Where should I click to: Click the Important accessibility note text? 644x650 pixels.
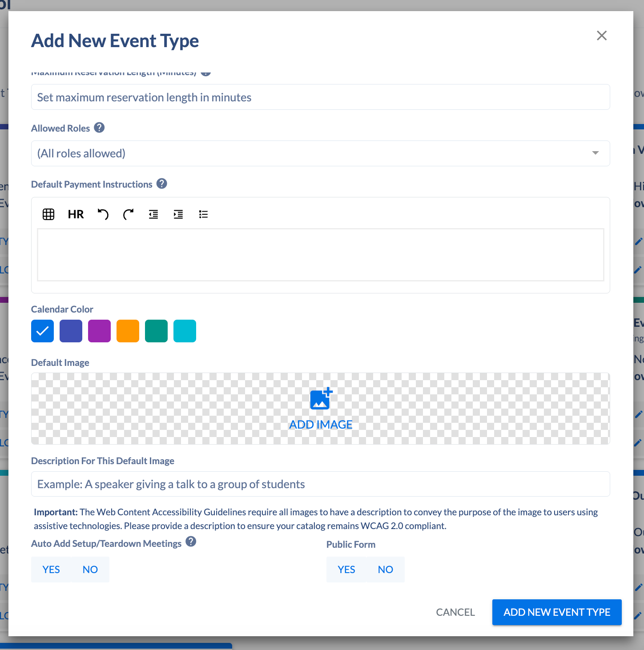pyautogui.click(x=316, y=519)
